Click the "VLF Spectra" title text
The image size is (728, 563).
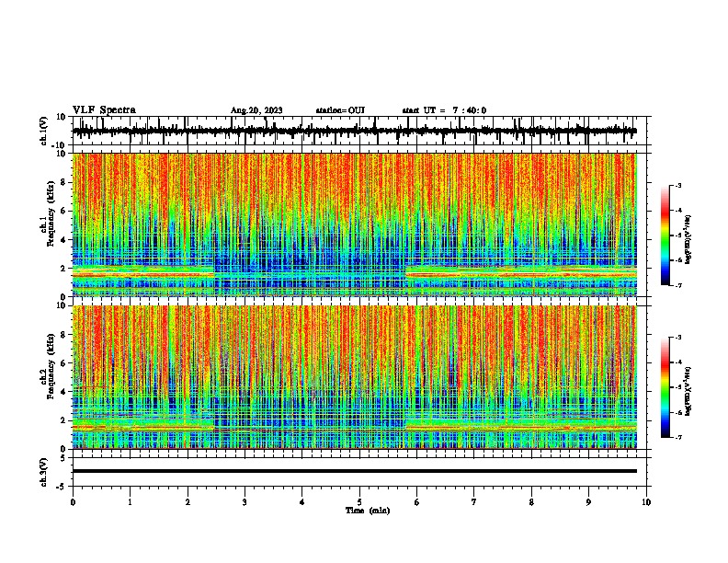pos(104,110)
